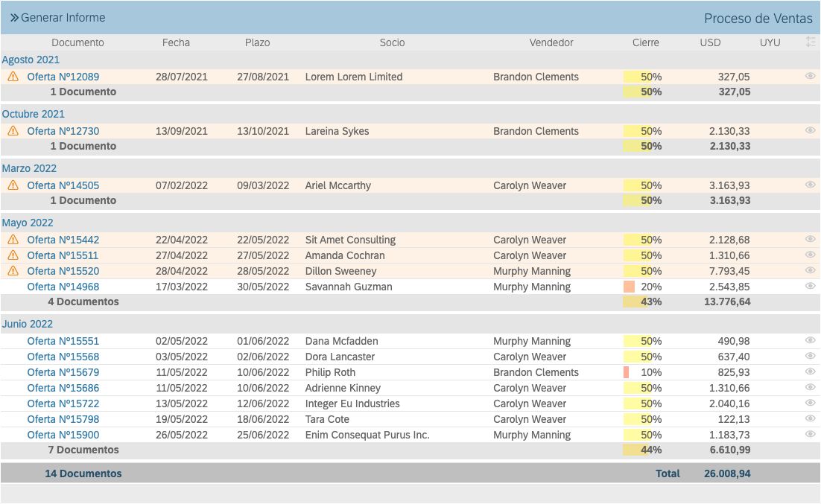Click the alert icon for Oferta Nº15442
The width and height of the screenshot is (821, 504).
13,240
